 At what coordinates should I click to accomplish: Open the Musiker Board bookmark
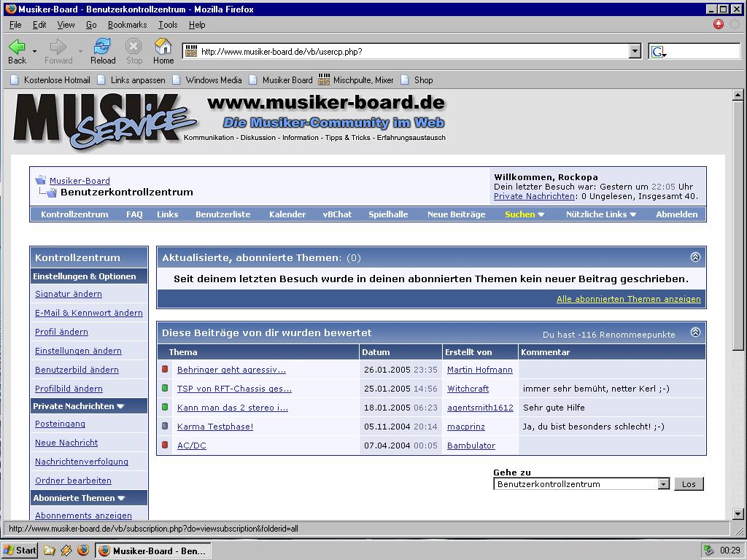tap(281, 80)
